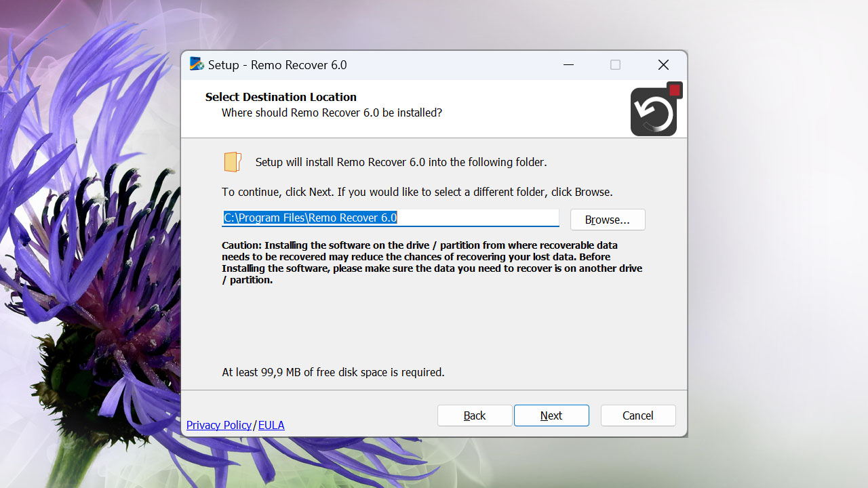Open the Privacy Policy link
This screenshot has width=868, height=488.
(219, 425)
